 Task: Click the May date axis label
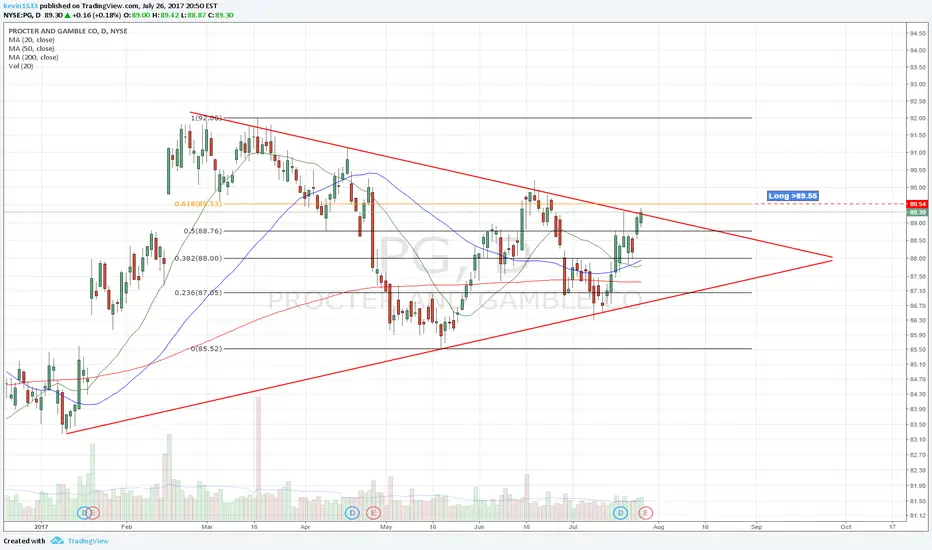[386, 527]
